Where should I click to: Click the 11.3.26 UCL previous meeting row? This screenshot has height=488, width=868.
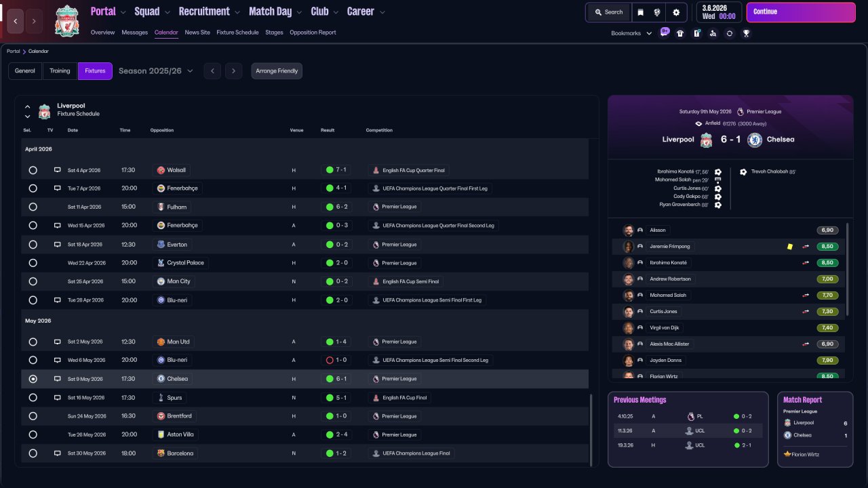pos(688,430)
